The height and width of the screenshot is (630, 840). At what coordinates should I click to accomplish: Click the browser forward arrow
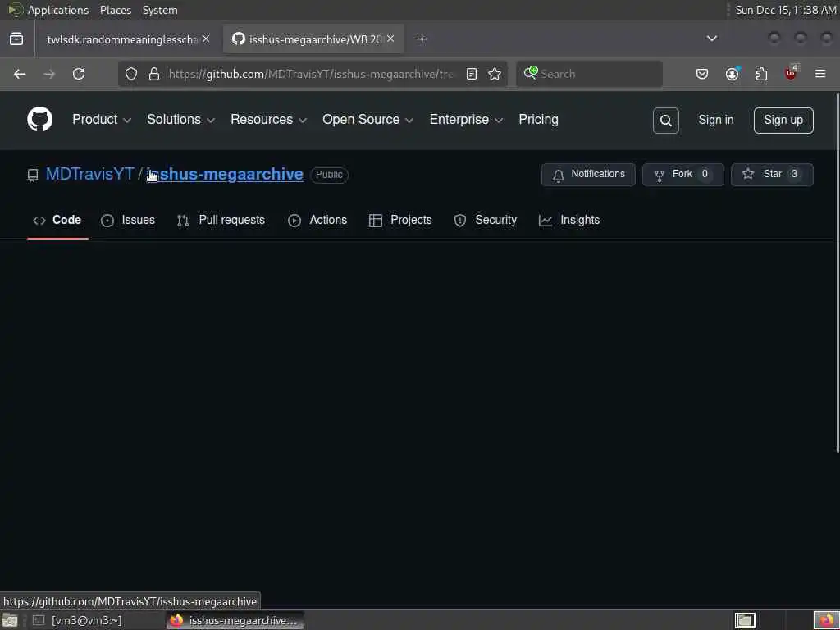tap(49, 74)
